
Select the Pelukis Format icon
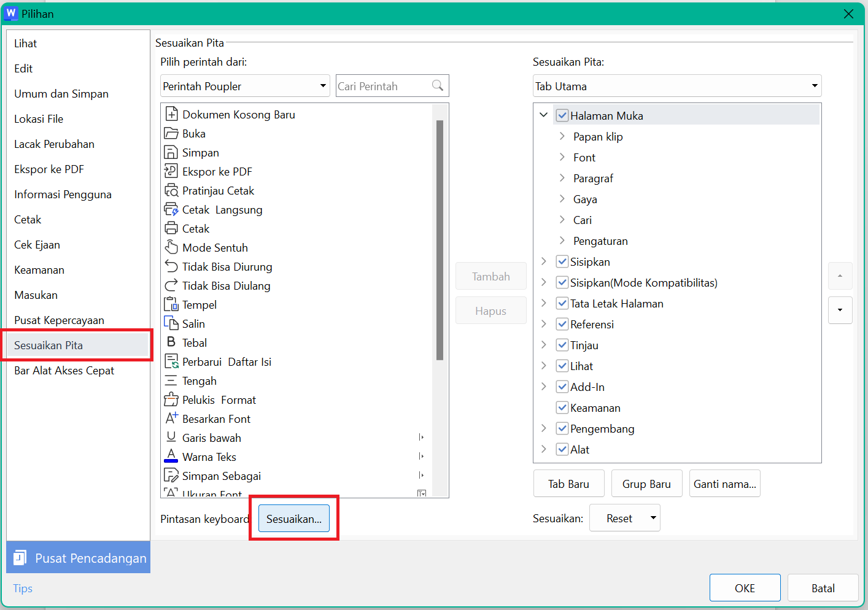click(x=171, y=400)
